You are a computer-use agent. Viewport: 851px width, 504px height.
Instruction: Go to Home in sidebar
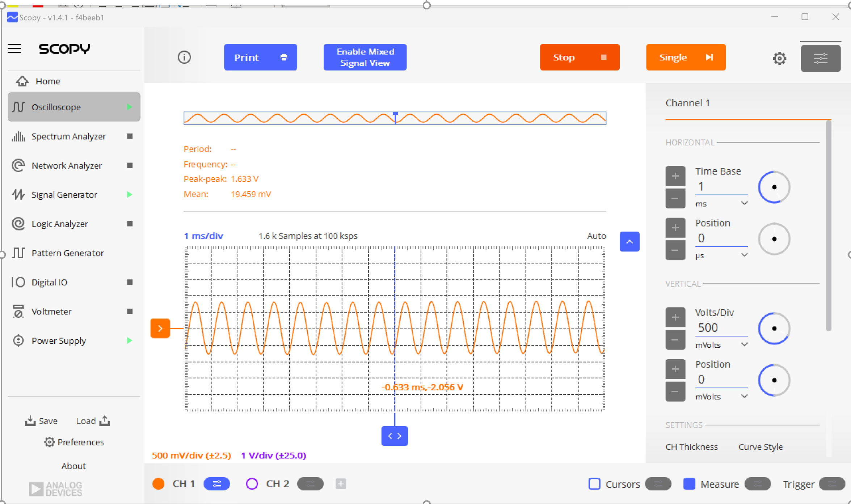tap(74, 81)
